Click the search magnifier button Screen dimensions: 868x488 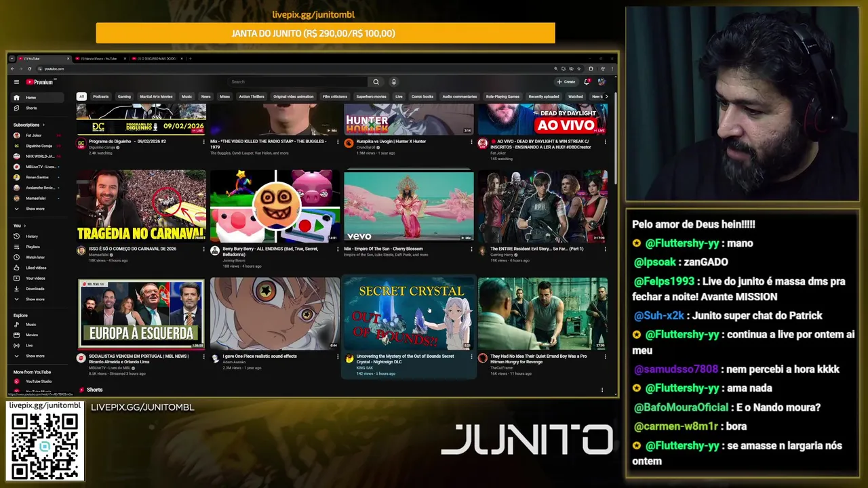[376, 82]
